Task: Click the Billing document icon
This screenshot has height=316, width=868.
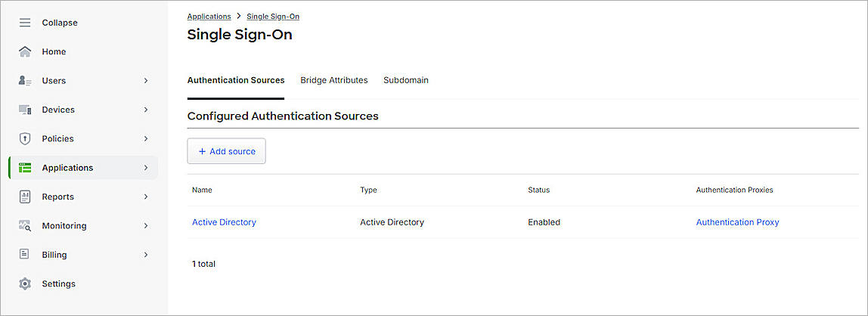Action: coord(25,255)
